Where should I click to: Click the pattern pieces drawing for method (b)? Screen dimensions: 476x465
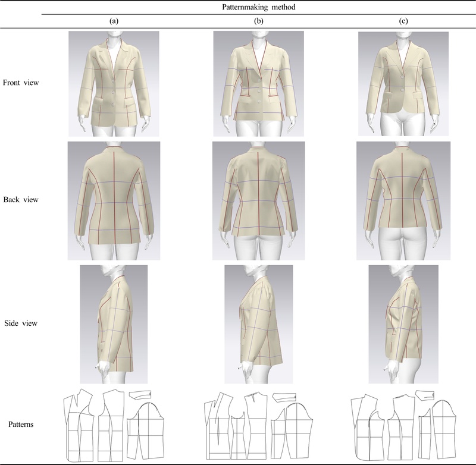(258, 425)
